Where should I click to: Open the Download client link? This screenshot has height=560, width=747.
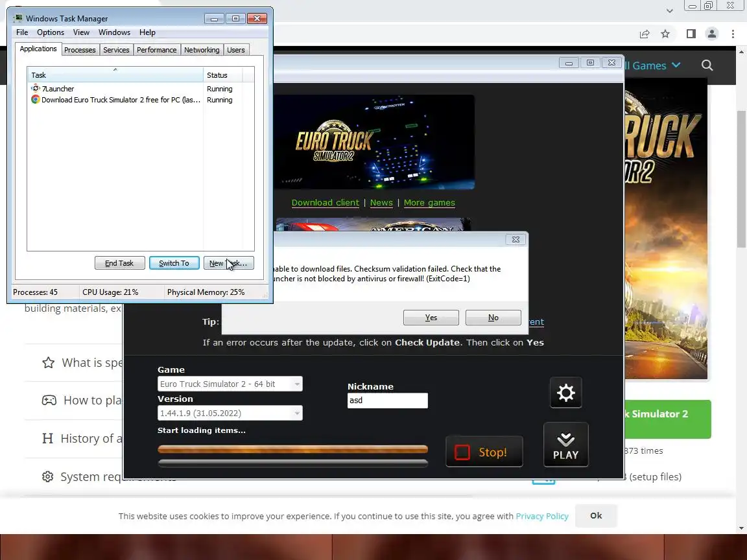pyautogui.click(x=326, y=203)
